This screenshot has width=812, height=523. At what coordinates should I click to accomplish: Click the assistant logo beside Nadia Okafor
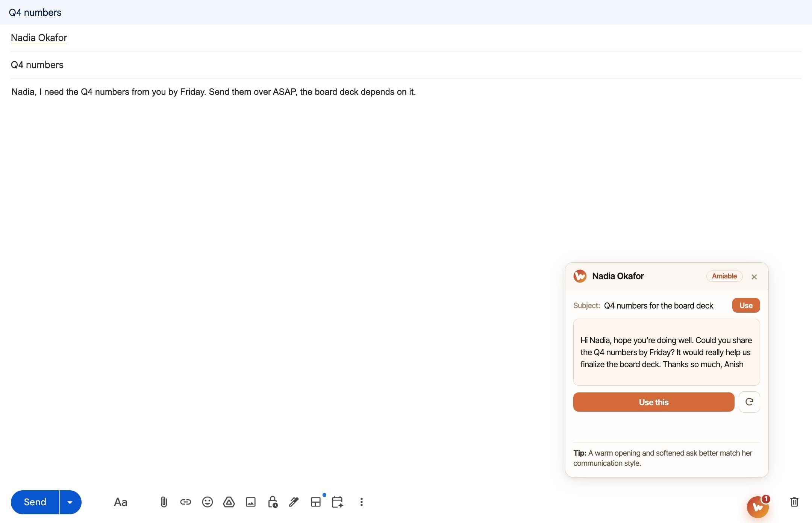(x=580, y=276)
